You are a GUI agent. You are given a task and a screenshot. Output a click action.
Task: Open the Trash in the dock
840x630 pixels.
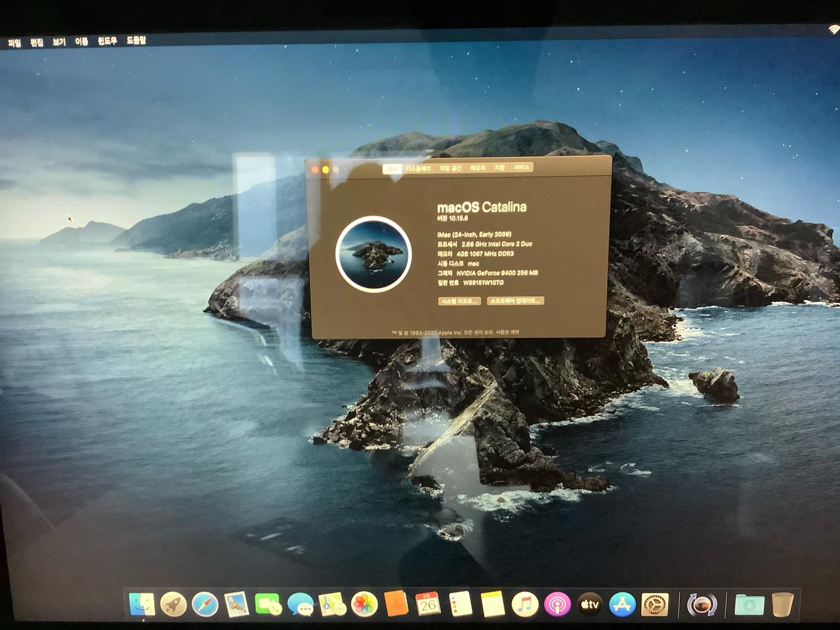(x=782, y=604)
